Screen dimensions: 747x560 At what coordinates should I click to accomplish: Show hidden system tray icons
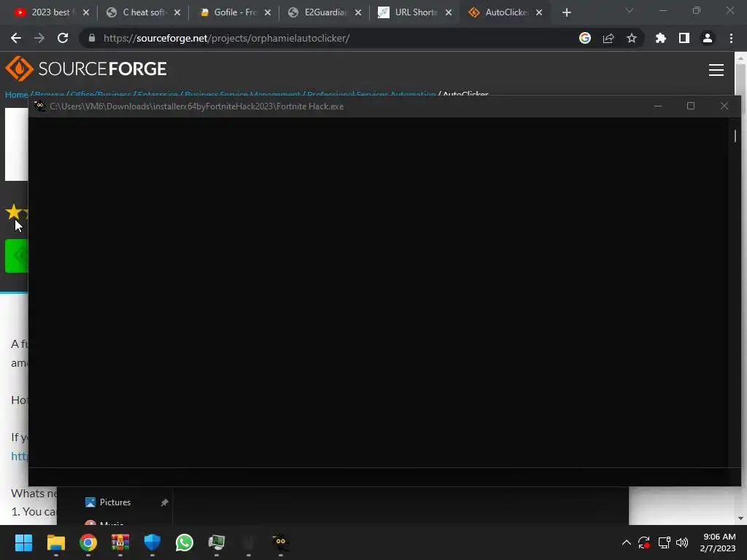627,542
